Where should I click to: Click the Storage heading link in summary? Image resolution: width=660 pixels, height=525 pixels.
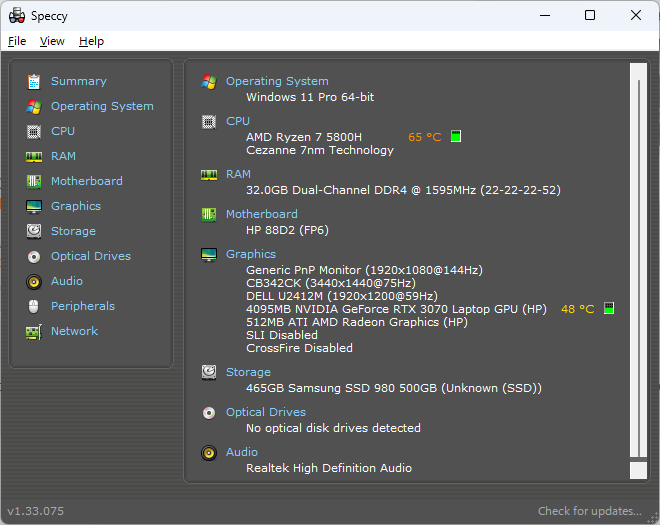point(248,372)
